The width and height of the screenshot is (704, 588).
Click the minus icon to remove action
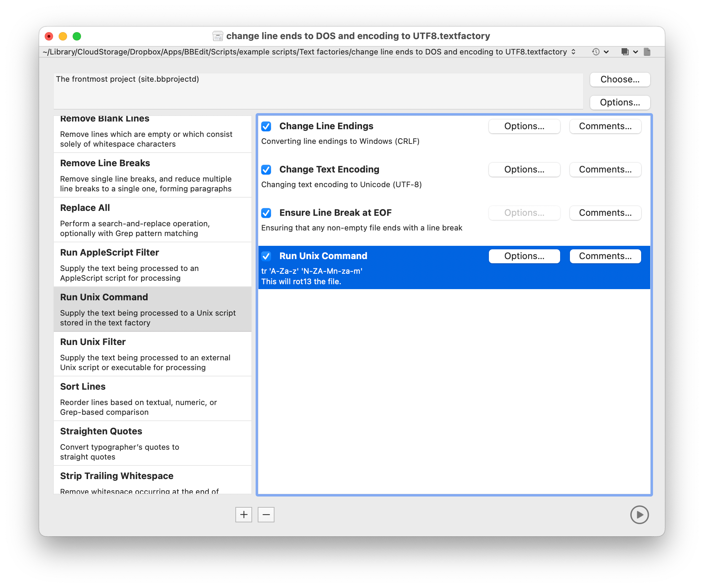(x=266, y=515)
